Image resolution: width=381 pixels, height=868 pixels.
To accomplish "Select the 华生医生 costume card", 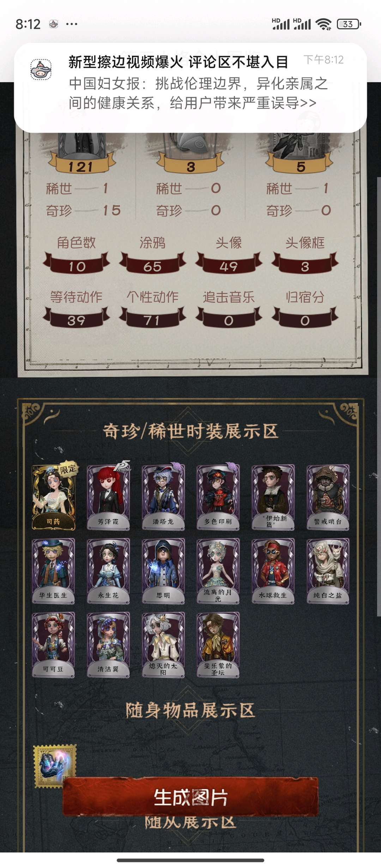I will pyautogui.click(x=53, y=571).
